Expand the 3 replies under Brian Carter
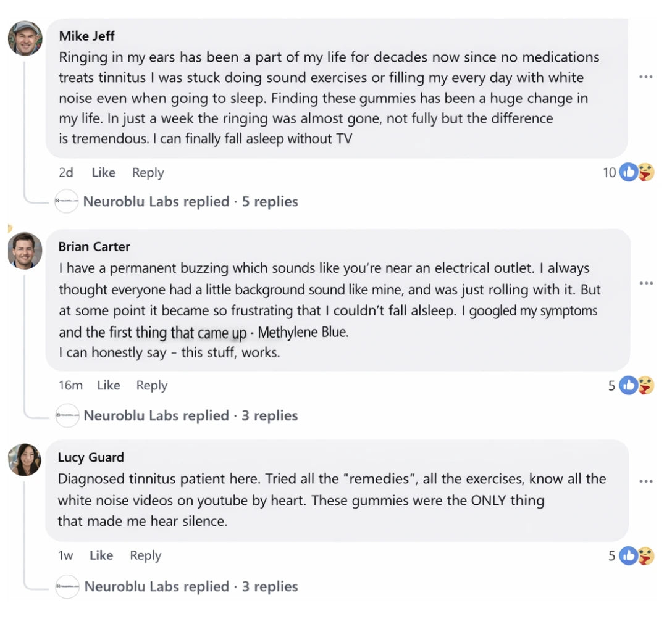This screenshot has height=632, width=672. pos(191,415)
